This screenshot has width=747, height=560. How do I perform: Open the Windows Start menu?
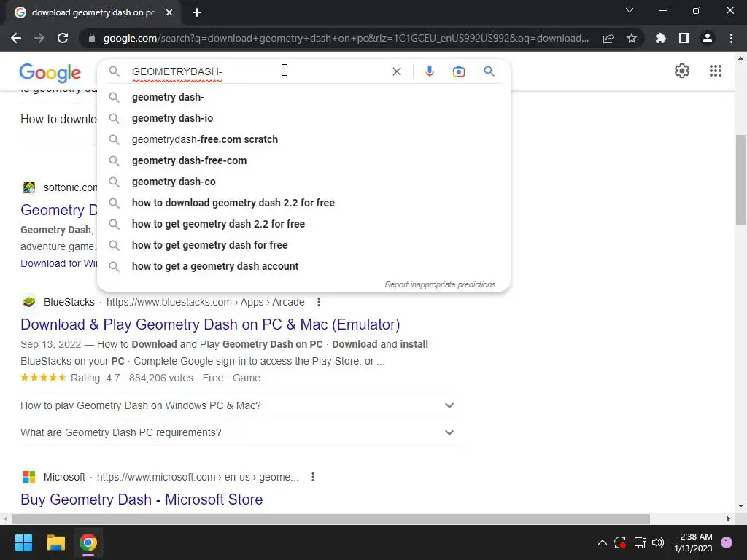tap(24, 542)
